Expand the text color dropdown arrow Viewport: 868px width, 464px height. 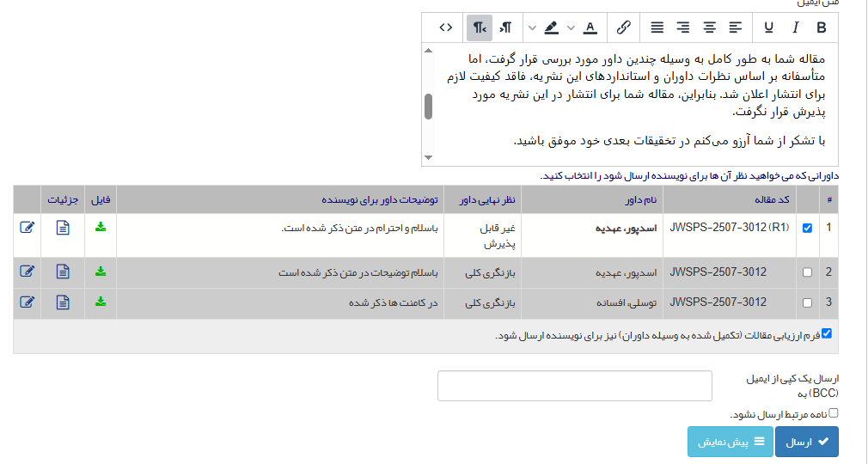pyautogui.click(x=570, y=27)
